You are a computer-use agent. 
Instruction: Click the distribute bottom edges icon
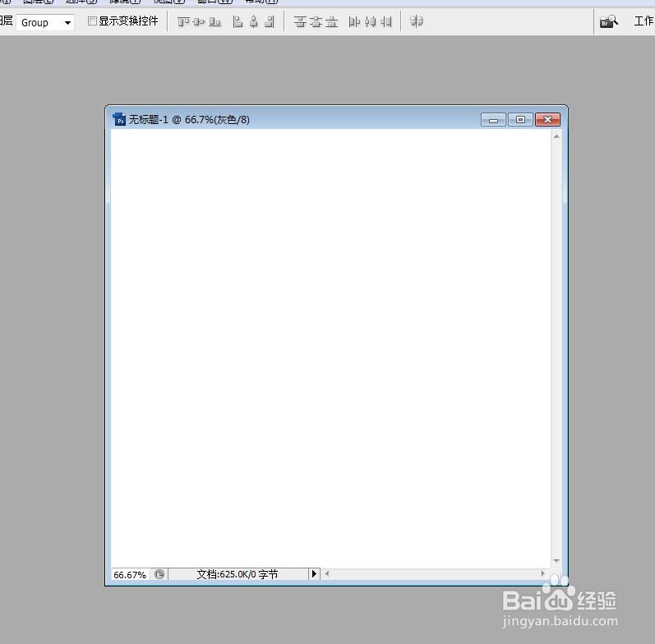pyautogui.click(x=331, y=21)
